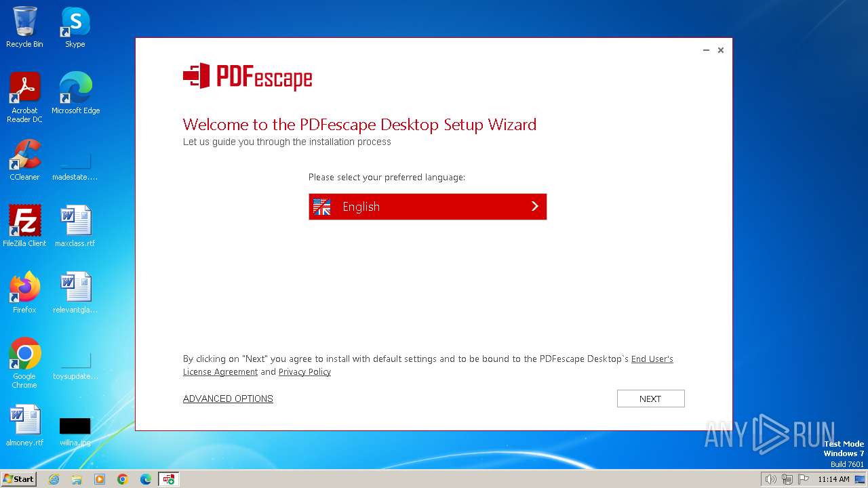Select the CCleaner desktop icon

point(24,160)
